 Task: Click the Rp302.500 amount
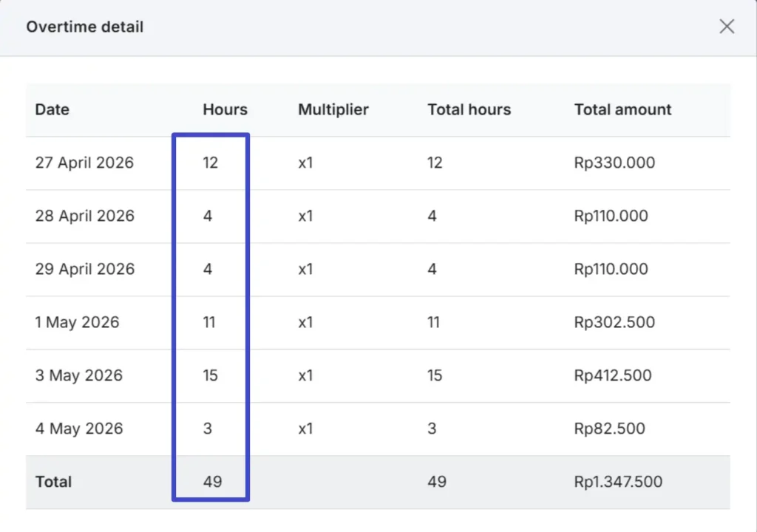(614, 322)
